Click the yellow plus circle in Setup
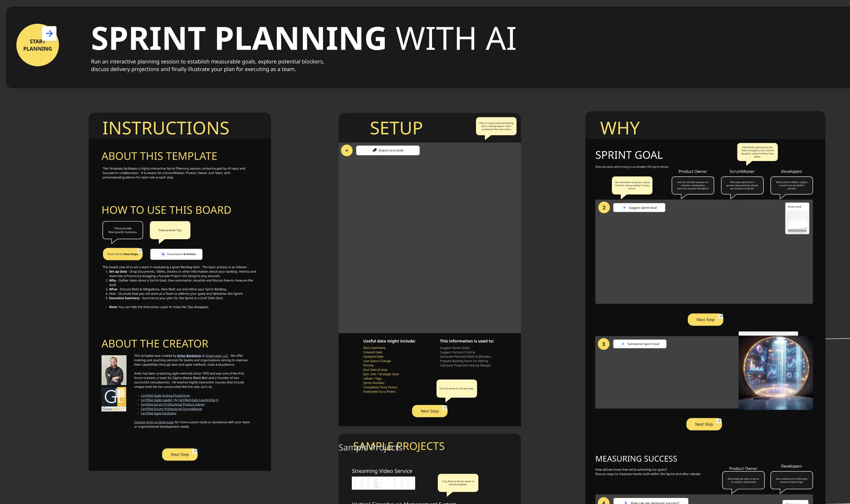This screenshot has width=850, height=504. (347, 151)
